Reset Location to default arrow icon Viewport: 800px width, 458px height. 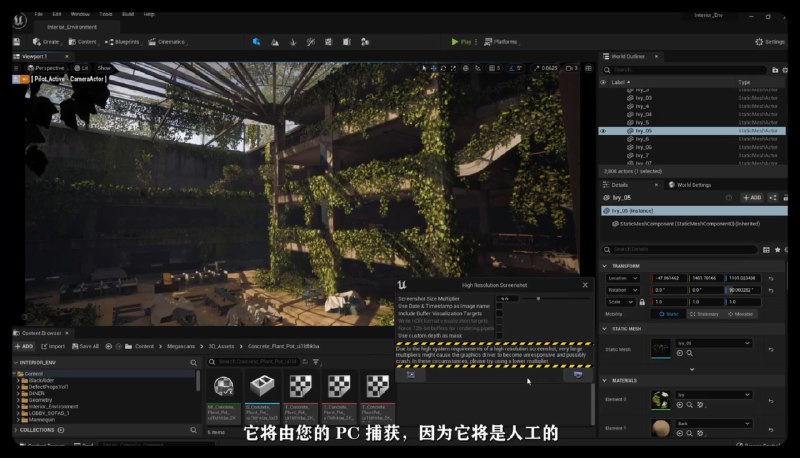[x=771, y=277]
